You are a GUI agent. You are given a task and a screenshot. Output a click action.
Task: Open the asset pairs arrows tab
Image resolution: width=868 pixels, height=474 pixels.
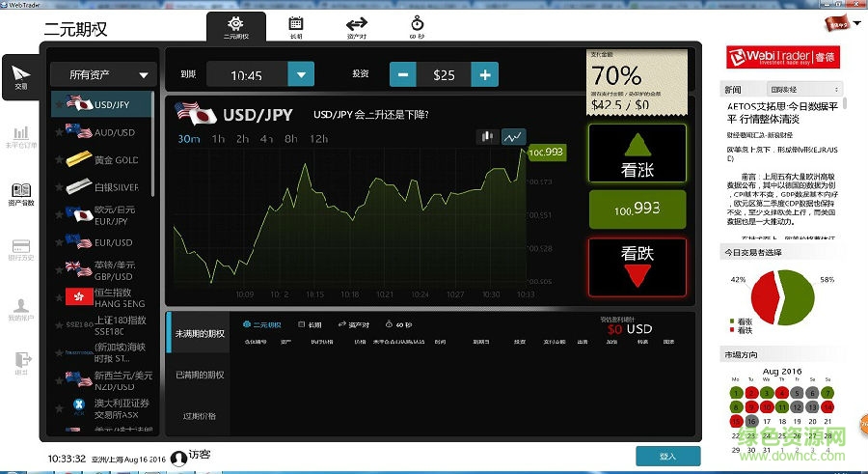tap(357, 27)
